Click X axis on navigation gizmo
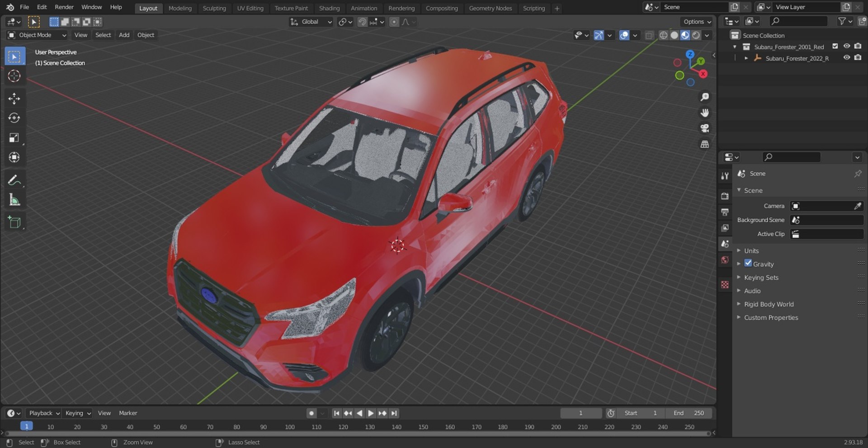Viewport: 868px width, 448px height. pyautogui.click(x=703, y=74)
